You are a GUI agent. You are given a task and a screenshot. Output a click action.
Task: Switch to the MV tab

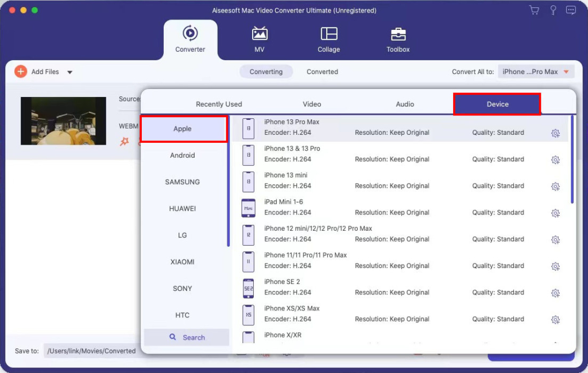click(x=259, y=38)
